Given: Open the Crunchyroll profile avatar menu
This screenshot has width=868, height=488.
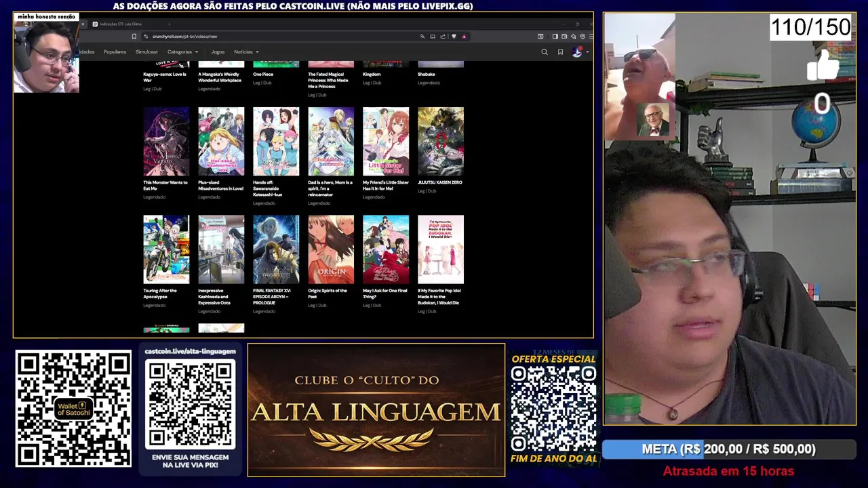Looking at the screenshot, I should [x=577, y=52].
